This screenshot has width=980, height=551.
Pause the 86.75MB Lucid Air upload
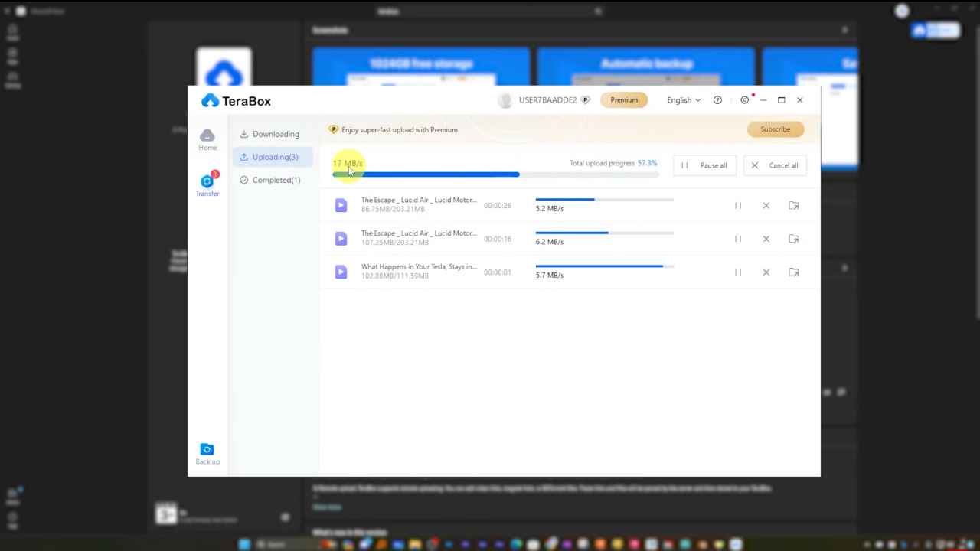[x=738, y=206]
